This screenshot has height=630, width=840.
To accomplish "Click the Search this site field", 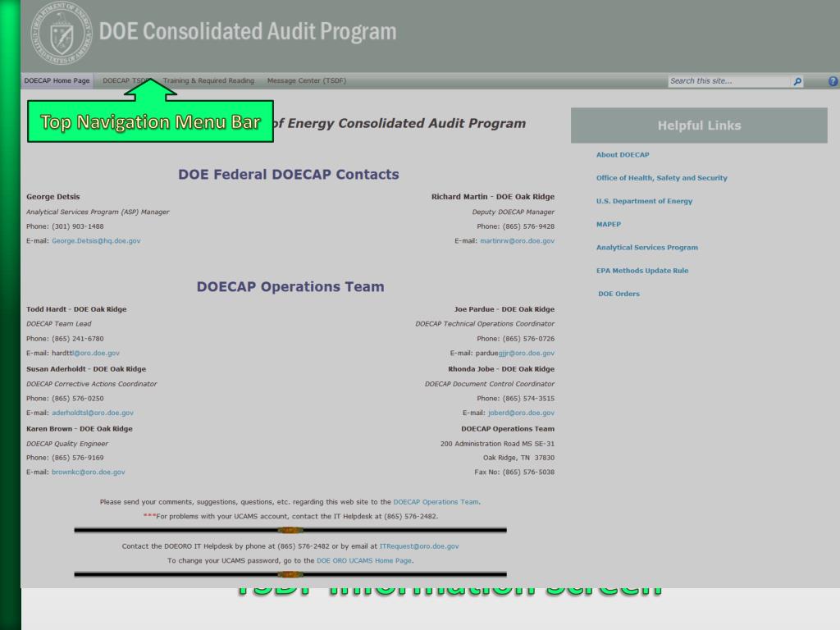I will point(729,81).
